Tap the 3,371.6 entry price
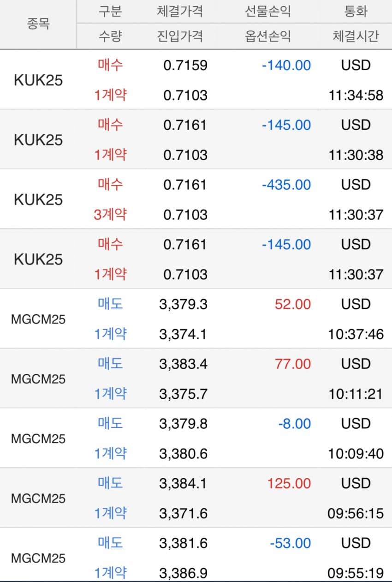The height and width of the screenshot is (582, 392). click(184, 512)
